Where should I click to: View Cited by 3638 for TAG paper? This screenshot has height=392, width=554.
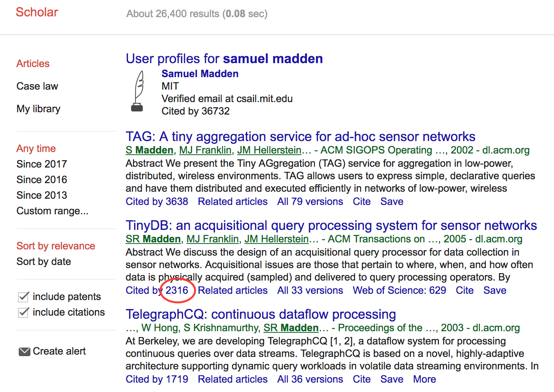(x=157, y=201)
